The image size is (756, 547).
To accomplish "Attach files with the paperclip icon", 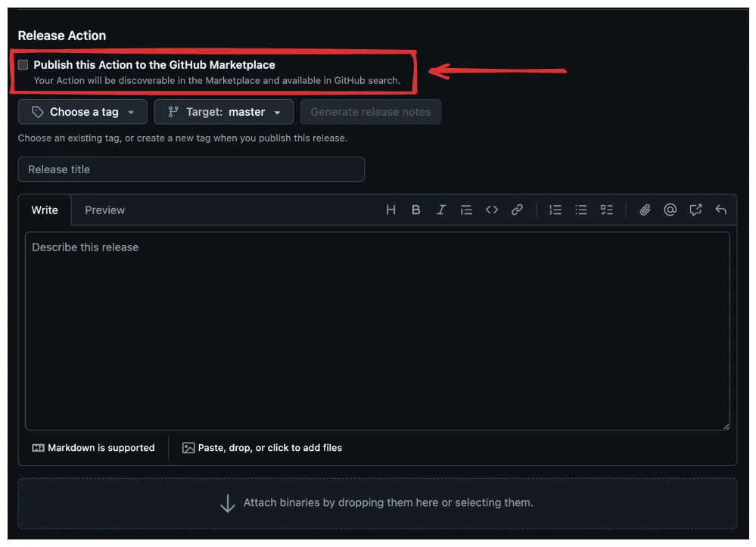I will point(645,210).
